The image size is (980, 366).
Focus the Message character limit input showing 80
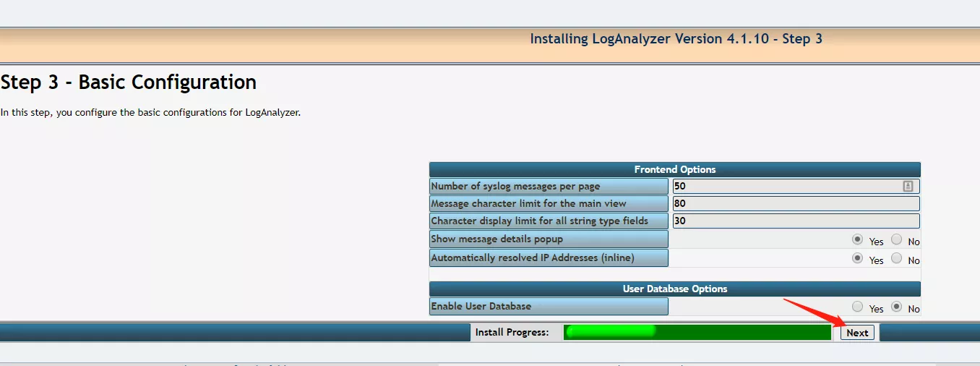[x=795, y=204]
